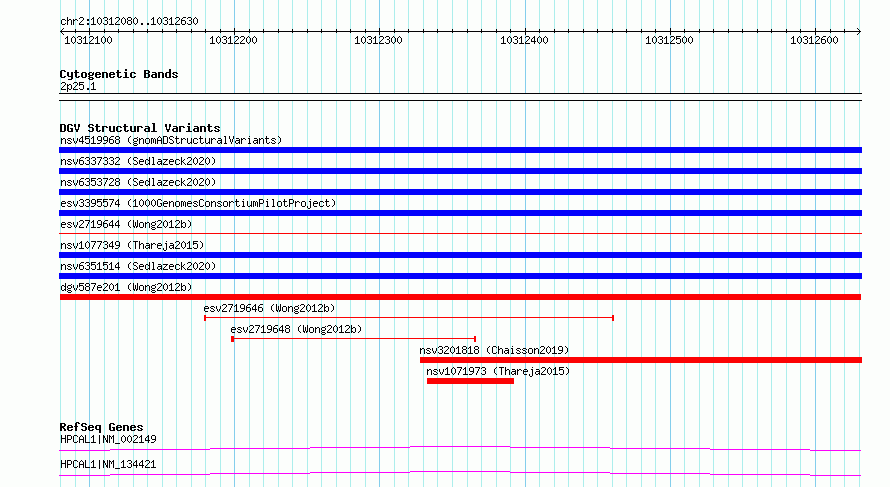890x487 pixels.
Task: Select the 10312300 ruler position label
Action: tap(378, 40)
